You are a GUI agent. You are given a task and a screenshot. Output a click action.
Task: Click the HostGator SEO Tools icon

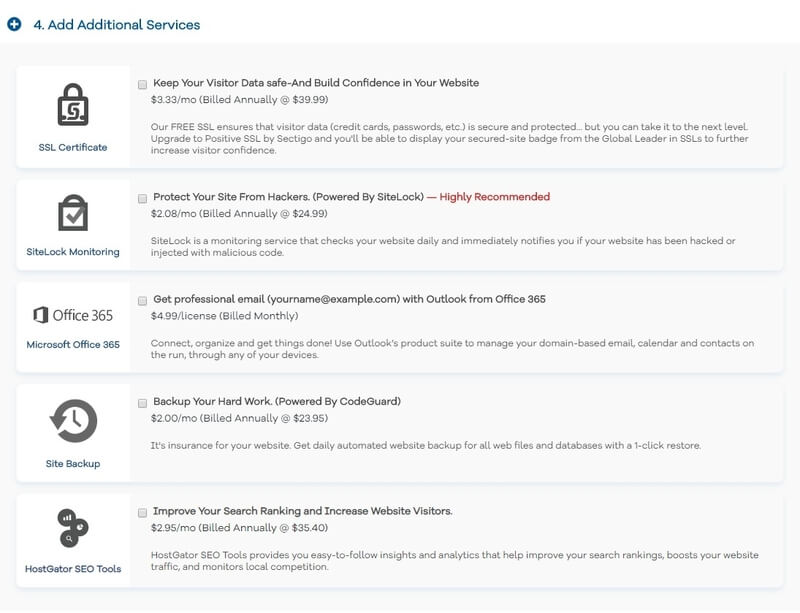[x=73, y=528]
